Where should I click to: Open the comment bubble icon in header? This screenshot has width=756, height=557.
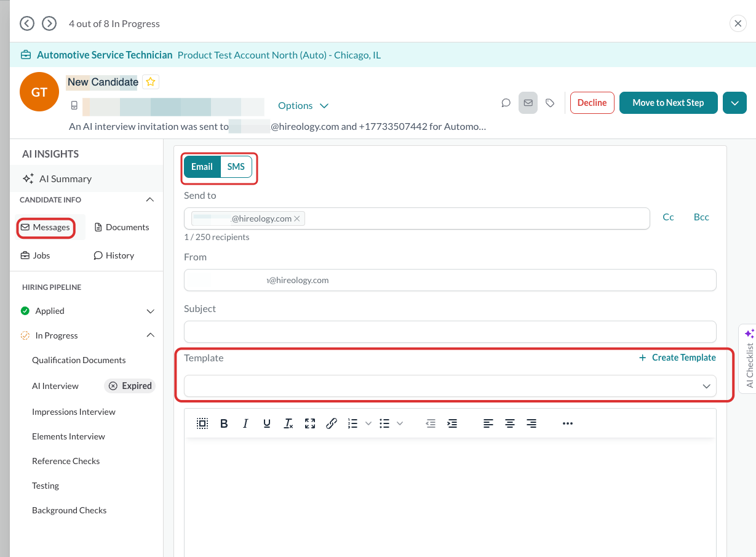pos(506,103)
